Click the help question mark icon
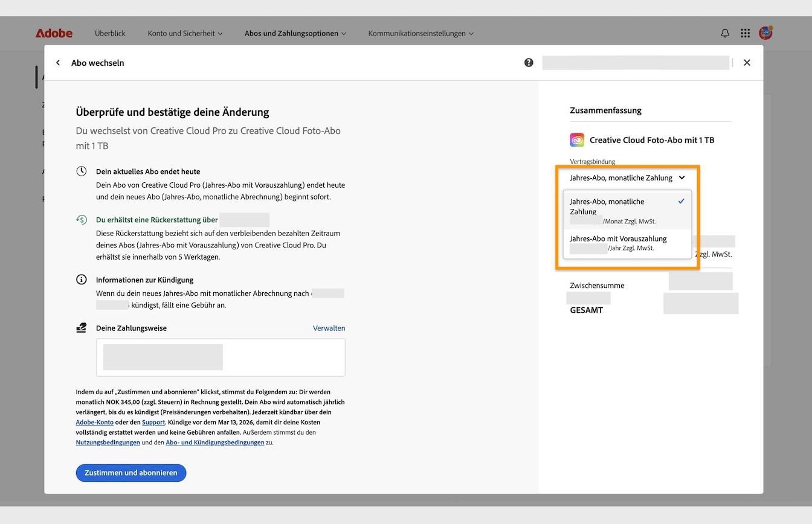812x524 pixels. pos(528,62)
